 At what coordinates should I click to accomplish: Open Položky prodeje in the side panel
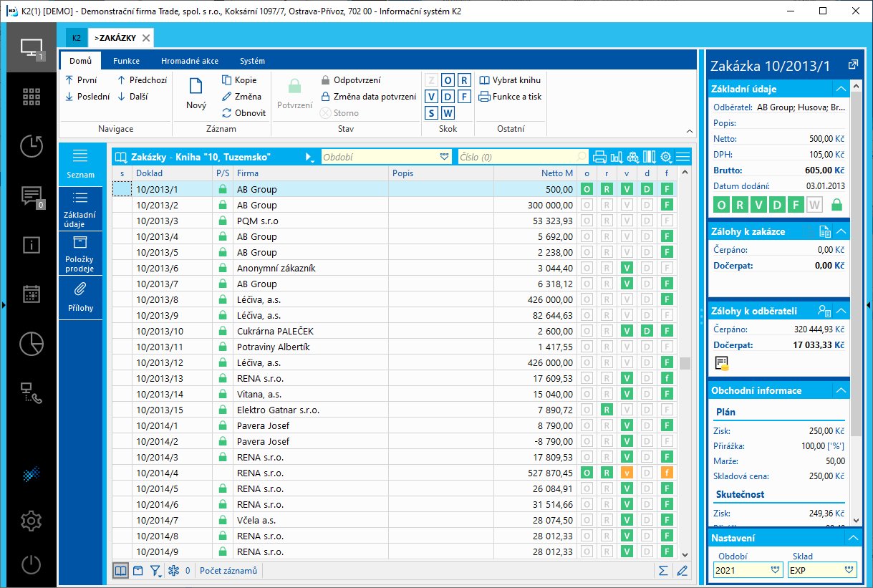pyautogui.click(x=80, y=252)
